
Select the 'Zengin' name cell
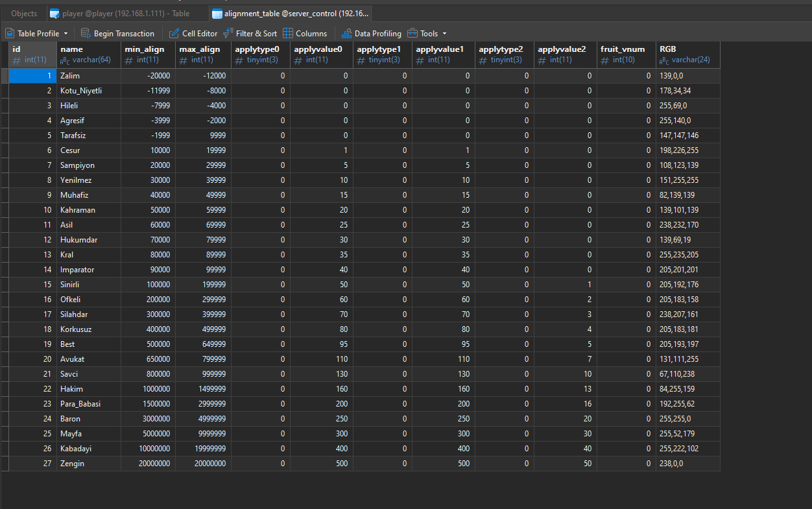(x=89, y=464)
